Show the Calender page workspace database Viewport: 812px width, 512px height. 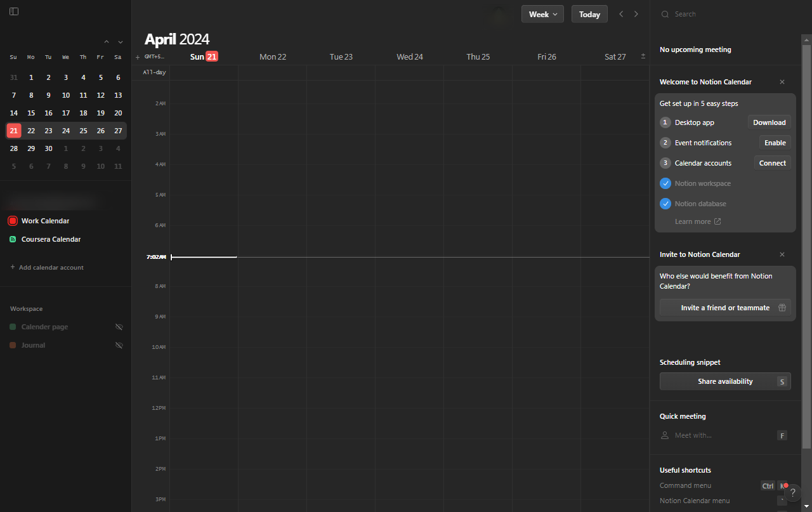(x=119, y=327)
